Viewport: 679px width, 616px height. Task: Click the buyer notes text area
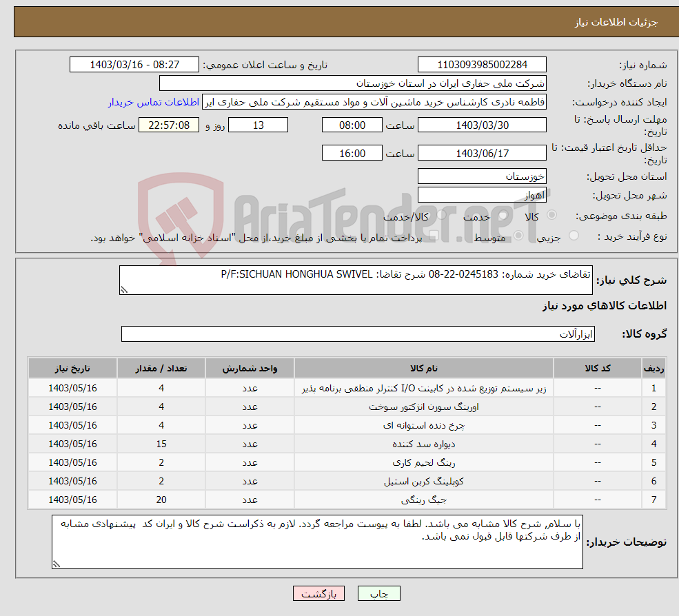tap(317, 542)
